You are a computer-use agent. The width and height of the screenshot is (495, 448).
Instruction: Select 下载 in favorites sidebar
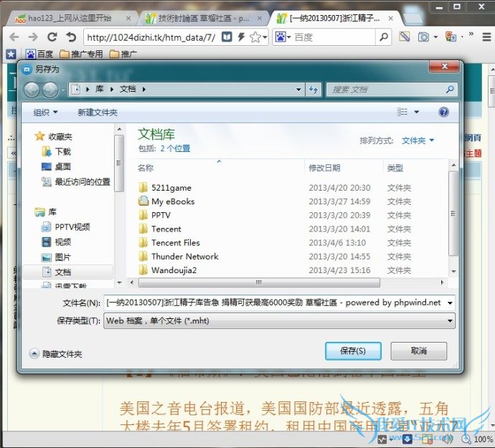click(57, 152)
